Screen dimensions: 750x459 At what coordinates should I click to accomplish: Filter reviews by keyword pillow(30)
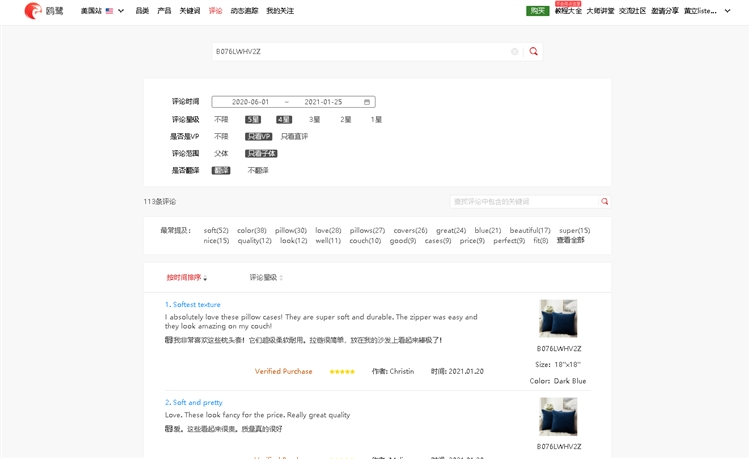pyautogui.click(x=291, y=230)
